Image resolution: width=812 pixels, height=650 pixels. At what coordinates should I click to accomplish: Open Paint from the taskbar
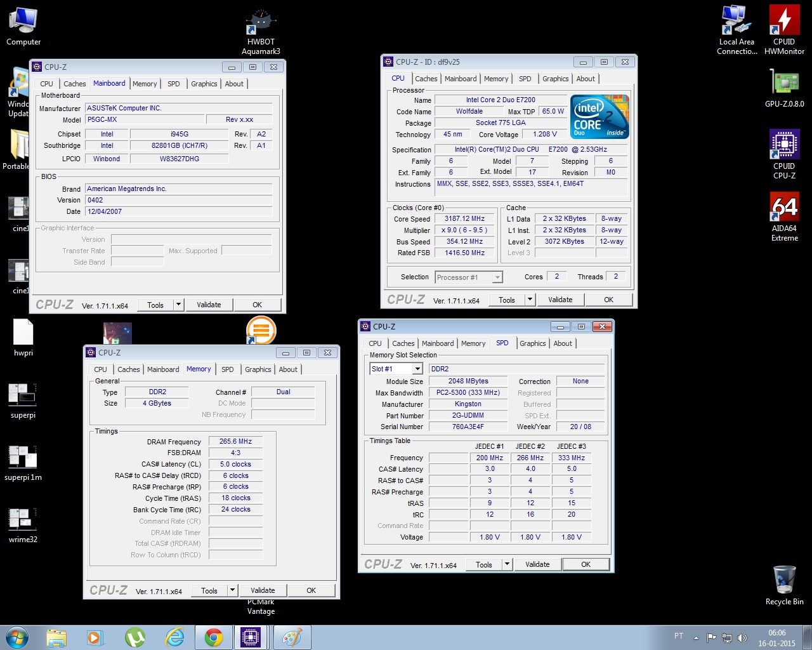tap(292, 637)
